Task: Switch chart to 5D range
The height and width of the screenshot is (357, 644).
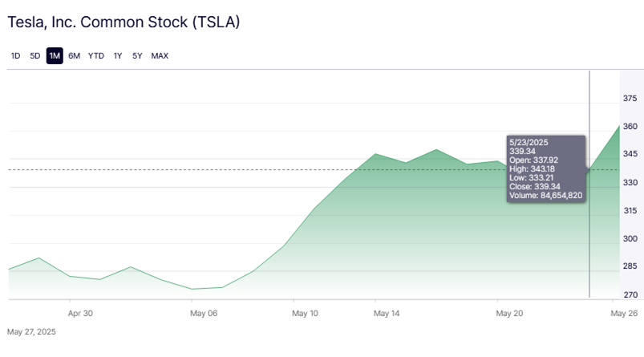Action: (34, 55)
